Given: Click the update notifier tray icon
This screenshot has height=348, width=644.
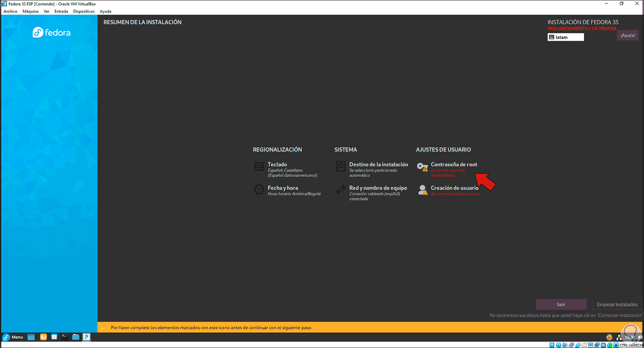Looking at the screenshot, I should point(609,337).
